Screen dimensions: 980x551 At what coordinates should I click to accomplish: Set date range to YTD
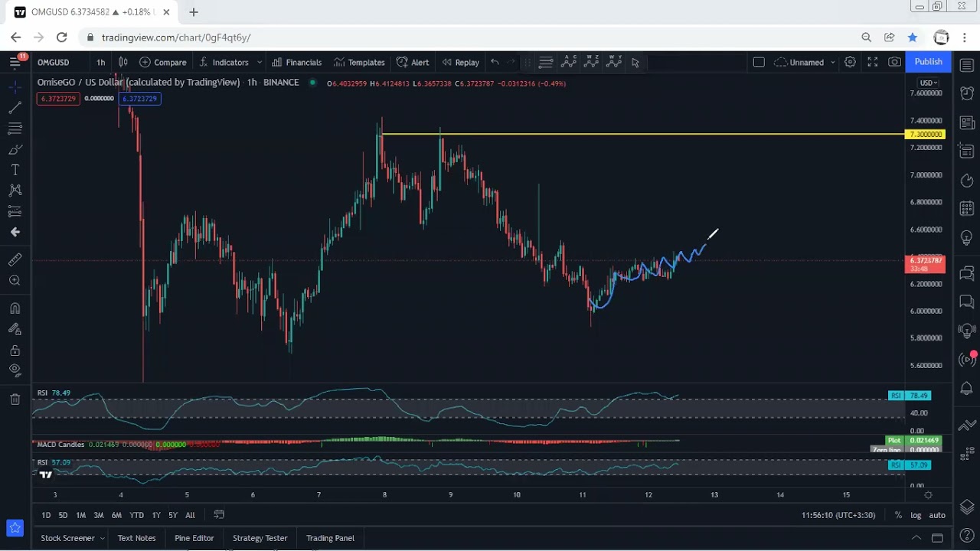click(136, 515)
